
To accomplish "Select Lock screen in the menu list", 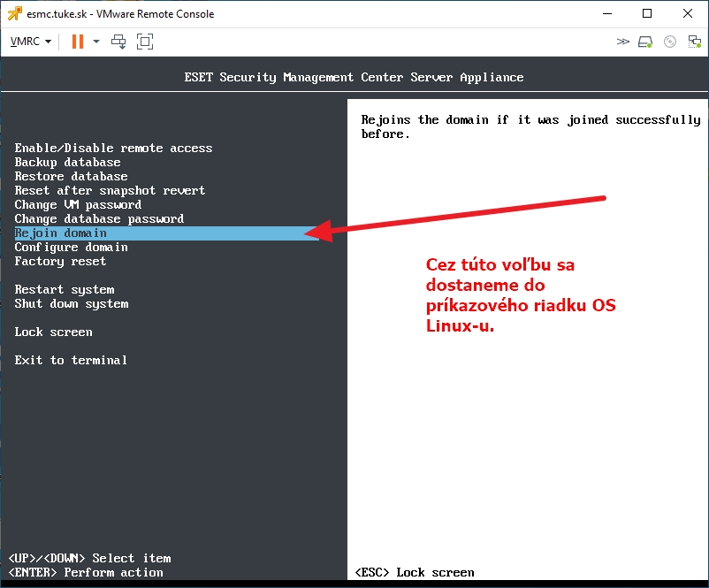I will [53, 332].
